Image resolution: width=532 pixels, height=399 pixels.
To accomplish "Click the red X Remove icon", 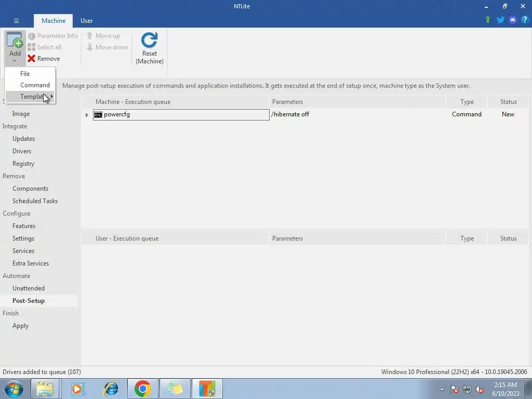I will pos(32,59).
